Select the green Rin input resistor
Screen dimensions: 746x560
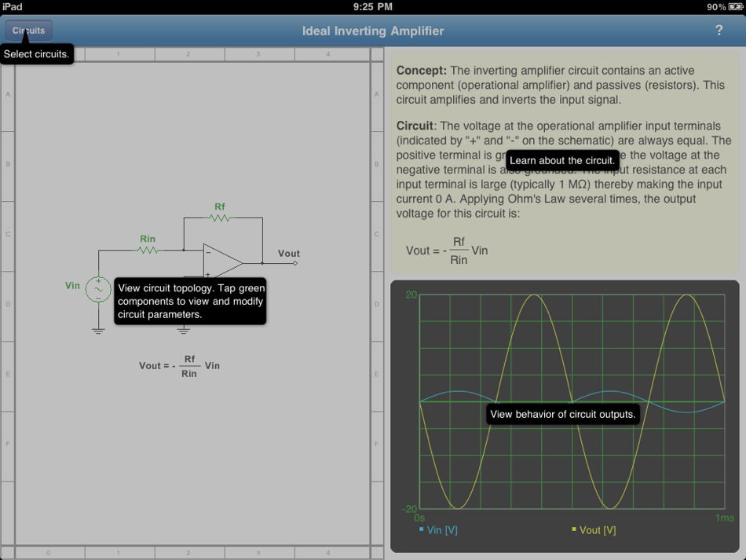pos(148,250)
